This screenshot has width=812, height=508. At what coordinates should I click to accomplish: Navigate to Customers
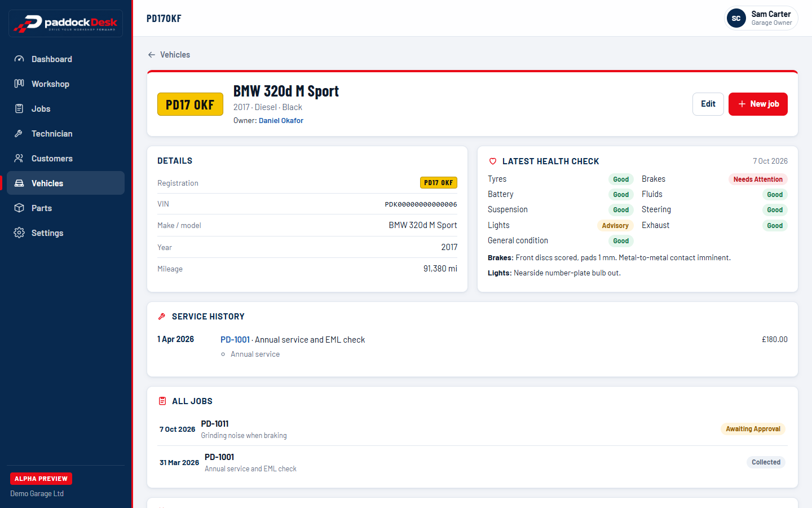click(x=65, y=159)
